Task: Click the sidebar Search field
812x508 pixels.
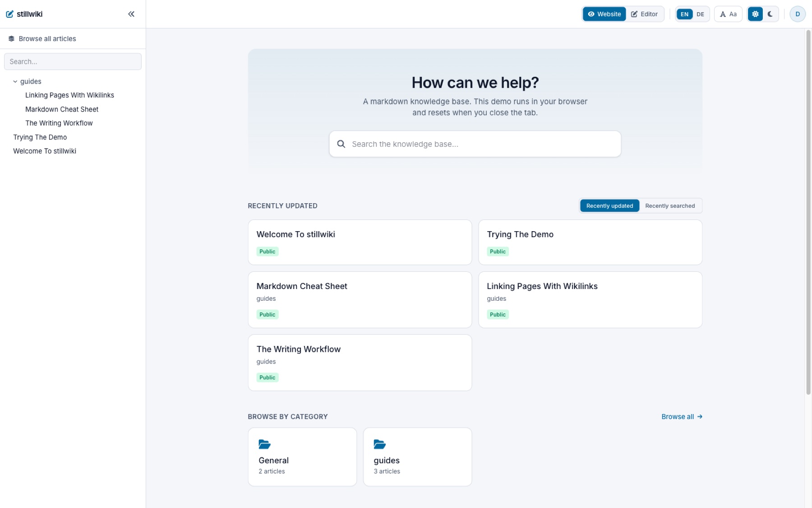Action: tap(73, 62)
